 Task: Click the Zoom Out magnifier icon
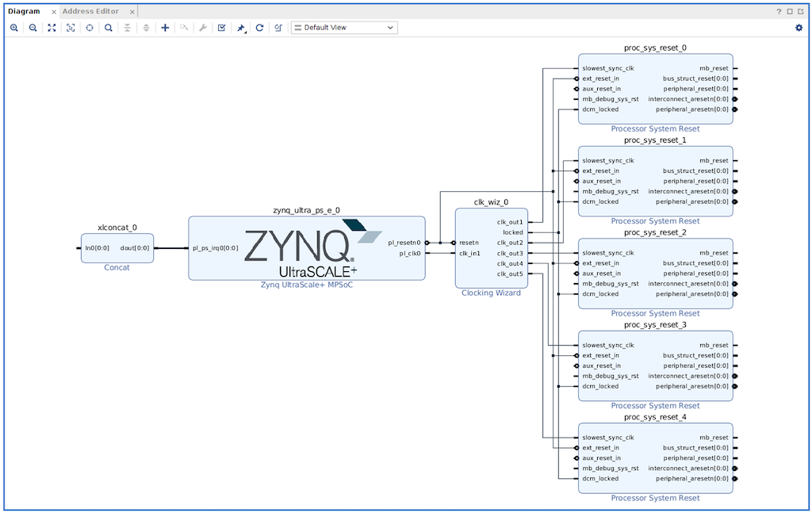coord(33,28)
